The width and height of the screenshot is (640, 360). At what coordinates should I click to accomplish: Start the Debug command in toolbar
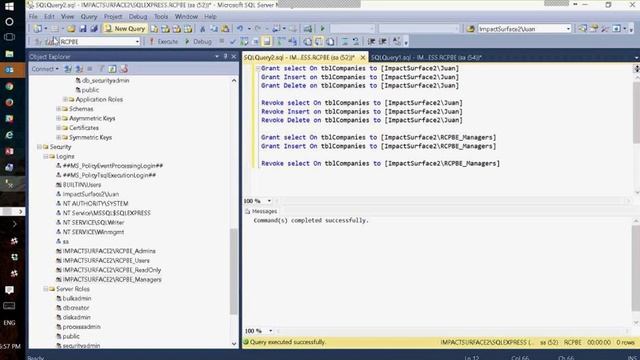point(198,42)
